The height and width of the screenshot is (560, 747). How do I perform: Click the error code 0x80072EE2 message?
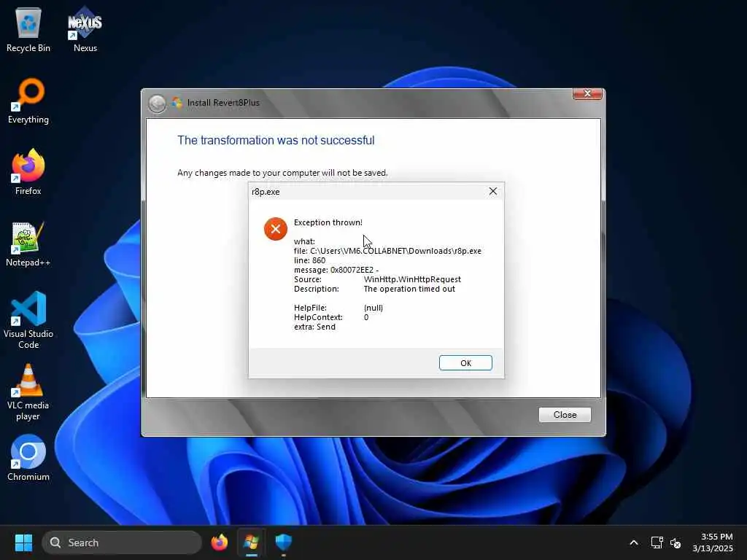coord(336,270)
